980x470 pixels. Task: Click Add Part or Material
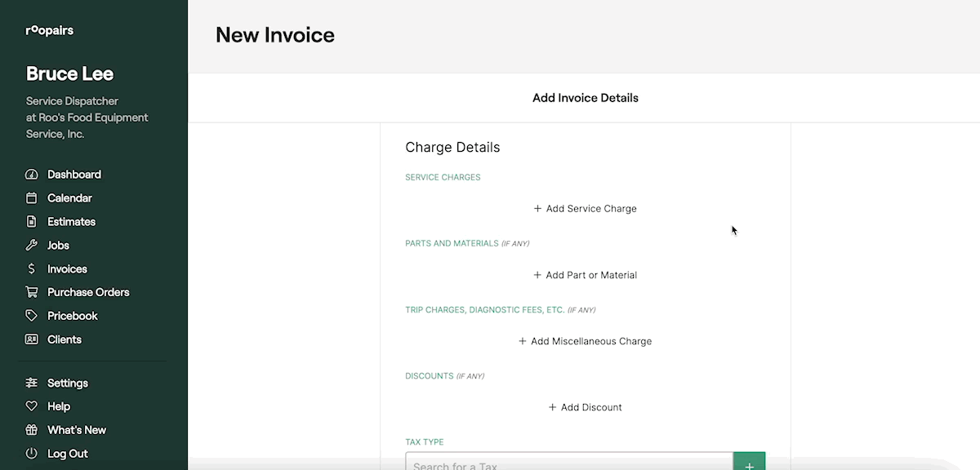(585, 275)
